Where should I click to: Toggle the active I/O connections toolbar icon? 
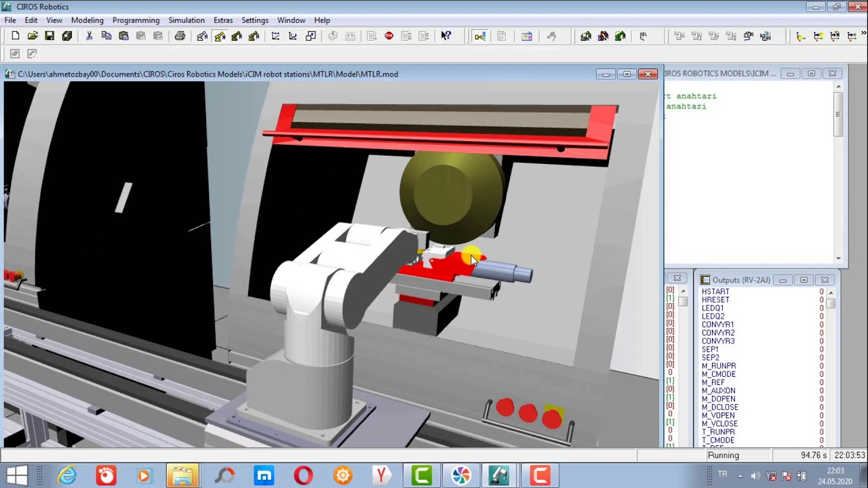tap(479, 36)
